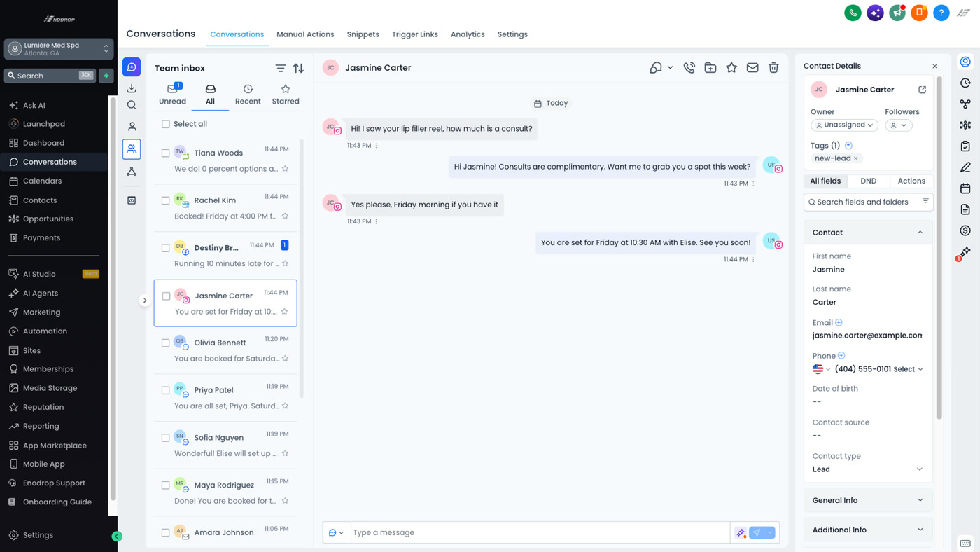
Task: Delete conversation using the trash icon
Action: pyautogui.click(x=773, y=68)
